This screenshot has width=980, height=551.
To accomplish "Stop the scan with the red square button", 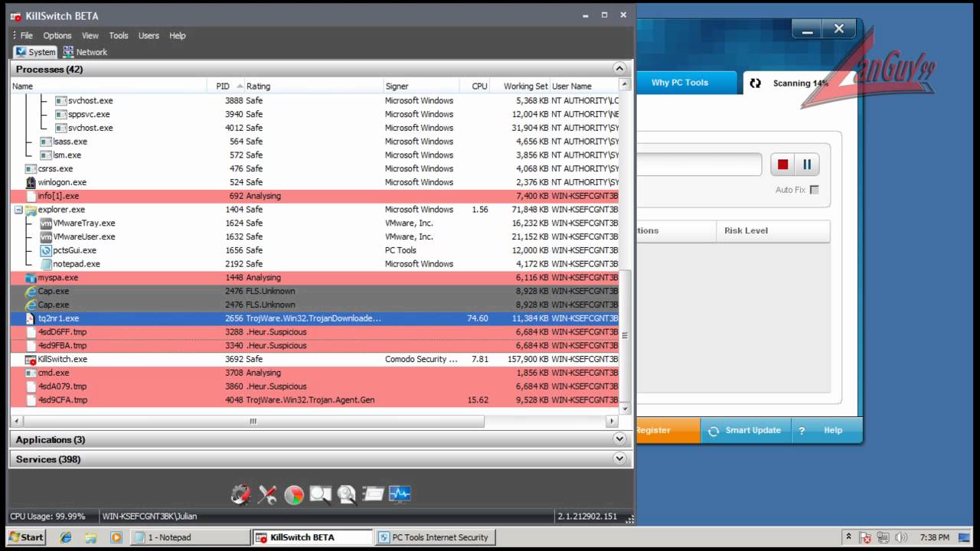I will point(782,165).
